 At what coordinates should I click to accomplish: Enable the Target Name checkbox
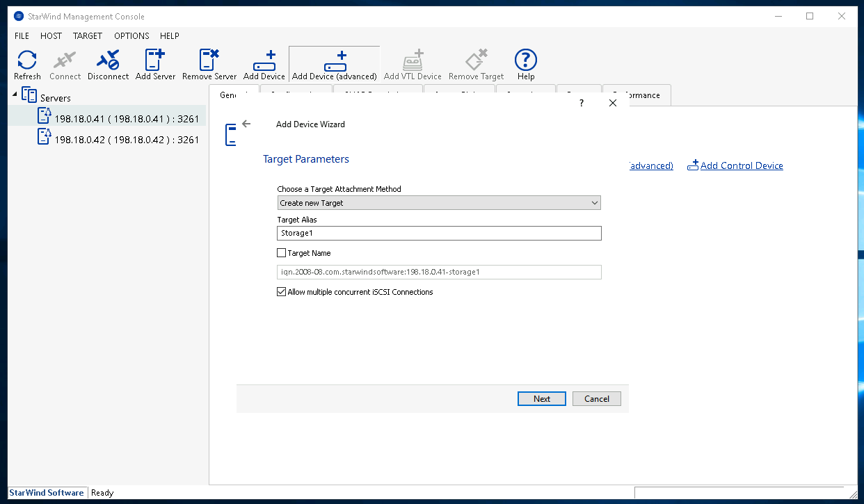click(282, 253)
